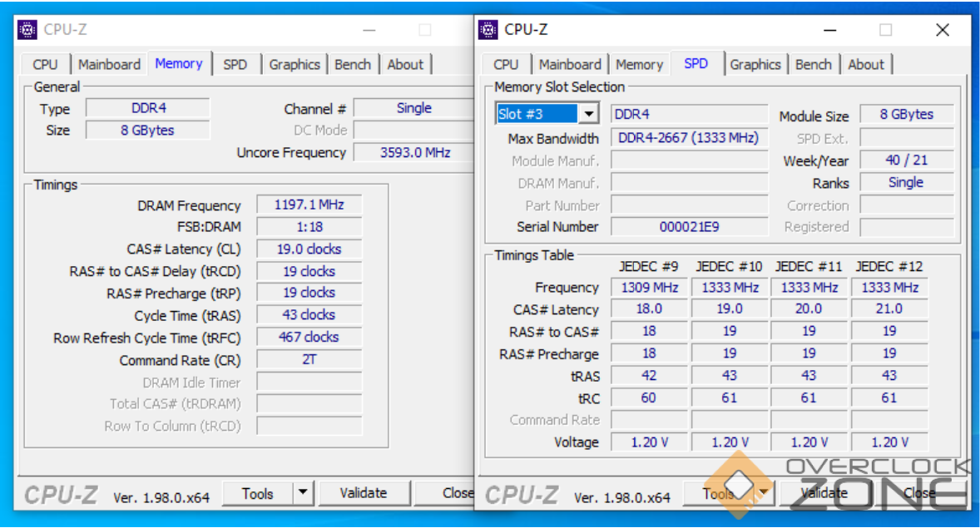Open the Slot #3 memory slot dropdown
This screenshot has width=980, height=528.
click(589, 114)
